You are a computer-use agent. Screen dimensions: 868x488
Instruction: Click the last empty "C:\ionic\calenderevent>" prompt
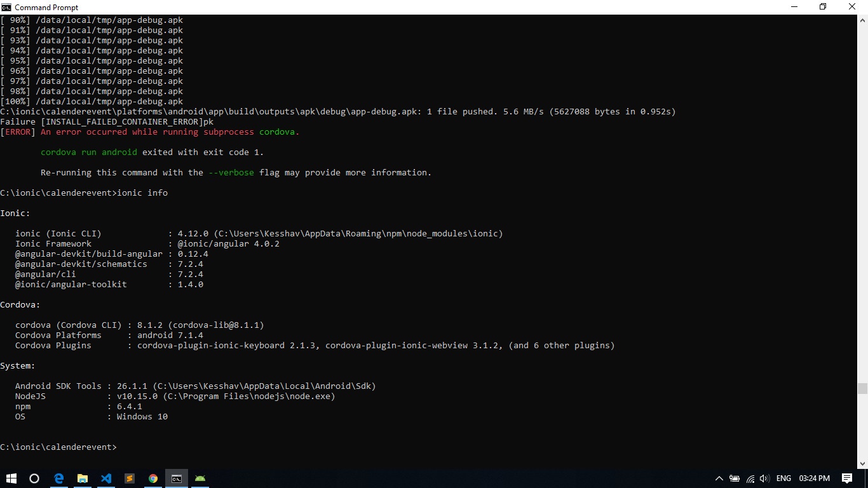(58, 447)
